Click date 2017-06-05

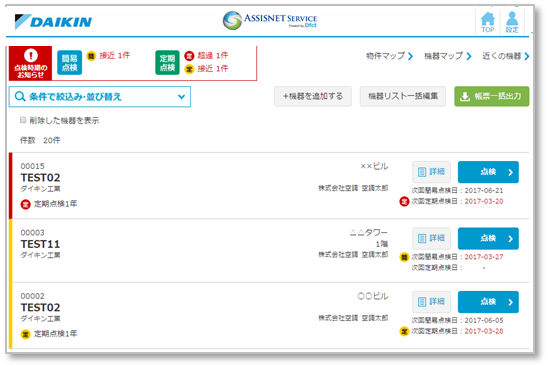pos(484,320)
